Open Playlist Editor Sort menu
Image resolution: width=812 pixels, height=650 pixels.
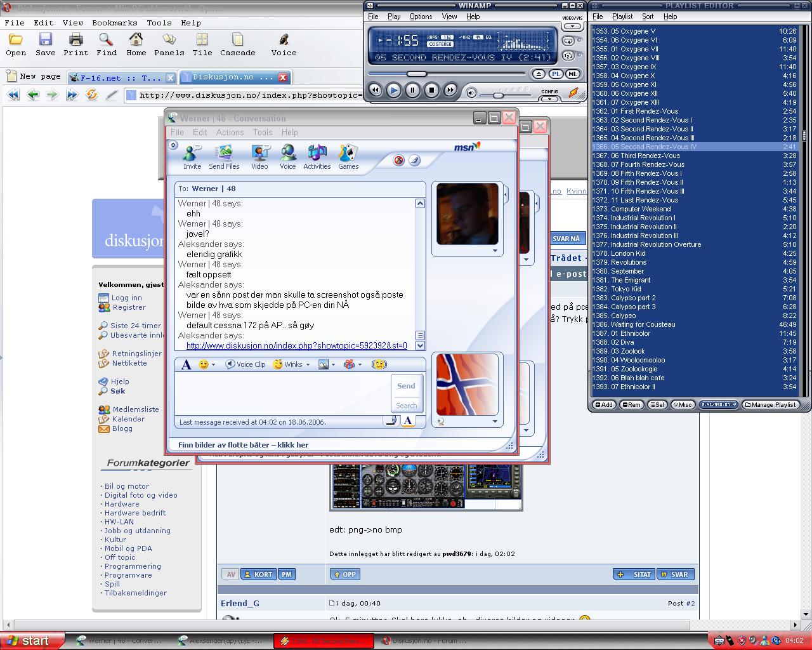click(648, 17)
